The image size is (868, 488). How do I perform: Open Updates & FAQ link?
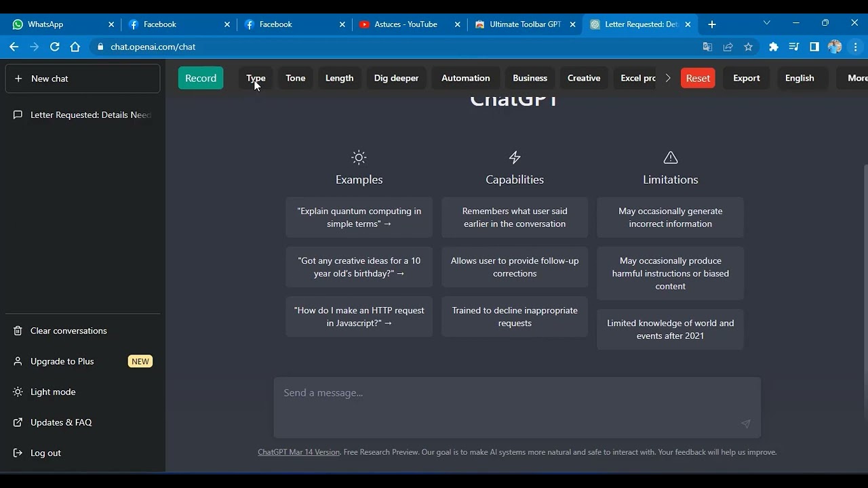83,422
